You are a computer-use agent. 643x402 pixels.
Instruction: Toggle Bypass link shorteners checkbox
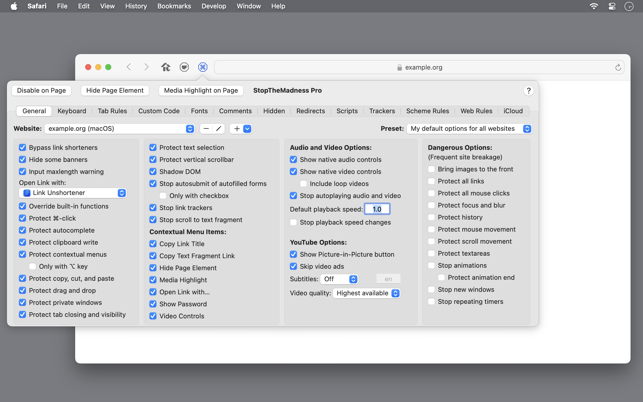[x=23, y=147]
